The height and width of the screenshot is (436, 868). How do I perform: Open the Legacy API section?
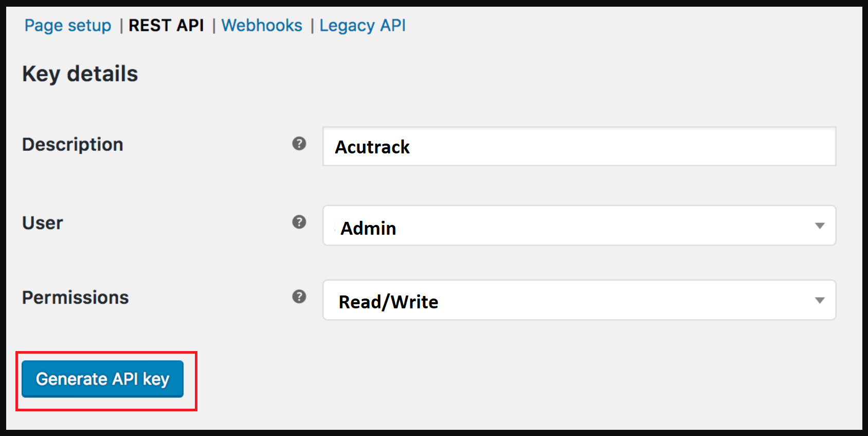coord(363,25)
